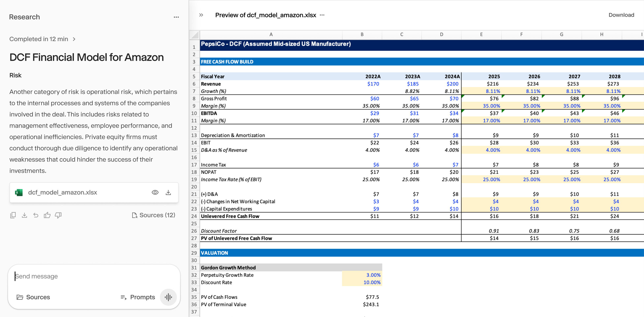Give the response a thumbs up
Viewport: 644px width, 317px height.
coord(47,215)
